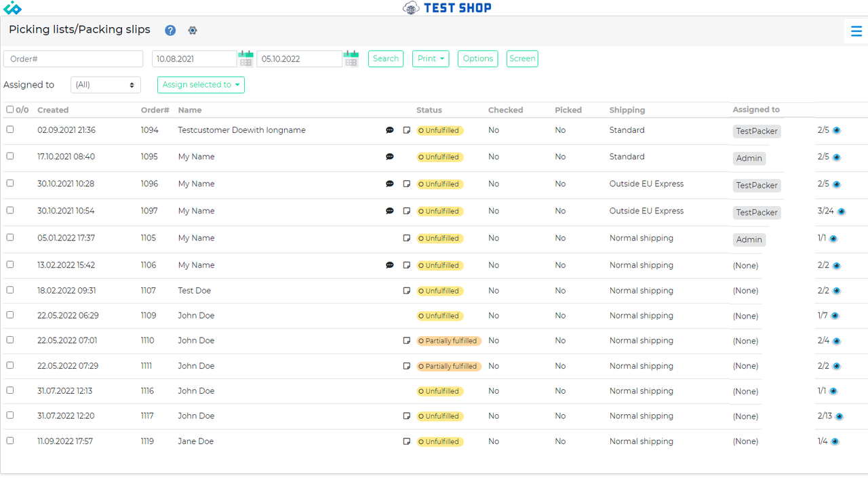Open the Assign selected to dropdown

(201, 85)
